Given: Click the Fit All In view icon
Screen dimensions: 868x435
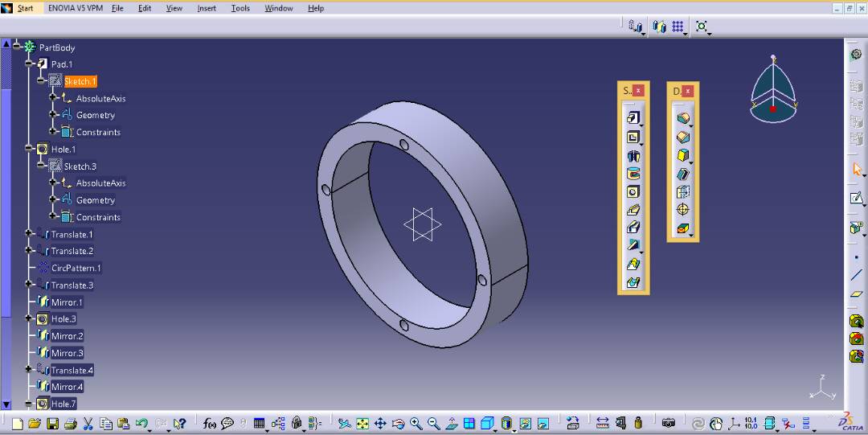Looking at the screenshot, I should [362, 423].
